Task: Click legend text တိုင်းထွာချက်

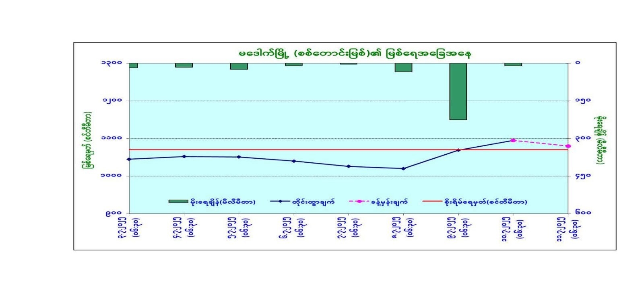Action: point(313,202)
